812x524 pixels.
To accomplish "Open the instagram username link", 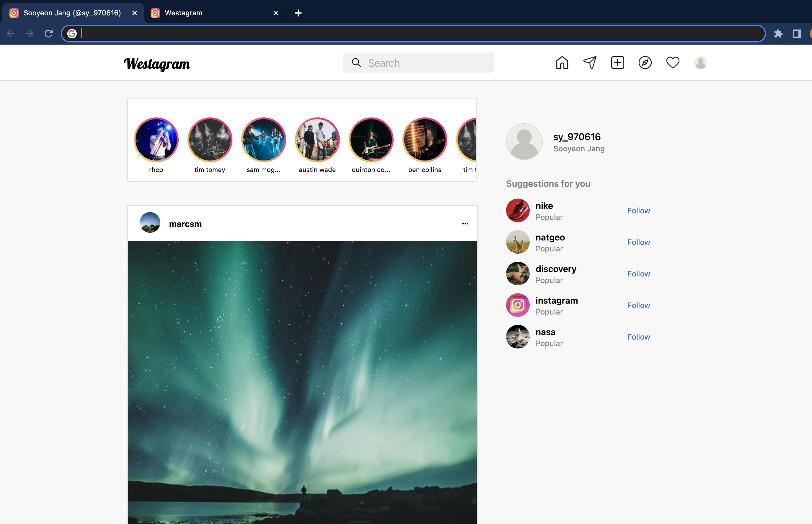I will (x=557, y=300).
